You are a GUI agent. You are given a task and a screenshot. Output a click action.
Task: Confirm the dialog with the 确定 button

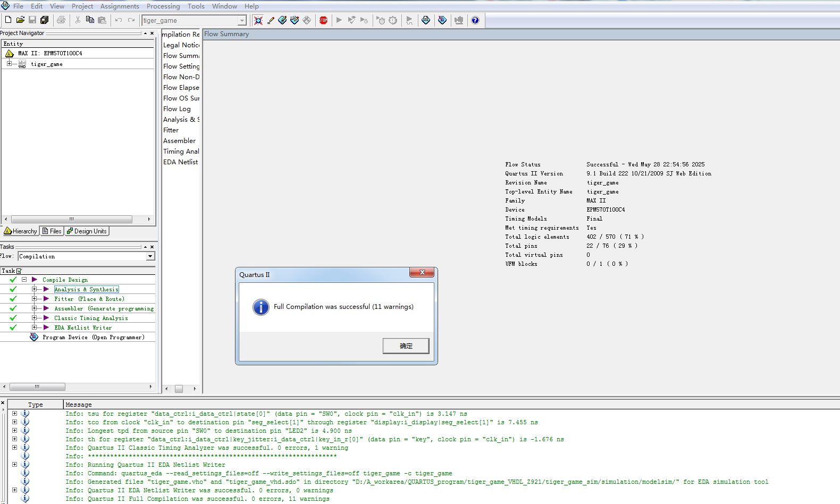[x=406, y=346]
